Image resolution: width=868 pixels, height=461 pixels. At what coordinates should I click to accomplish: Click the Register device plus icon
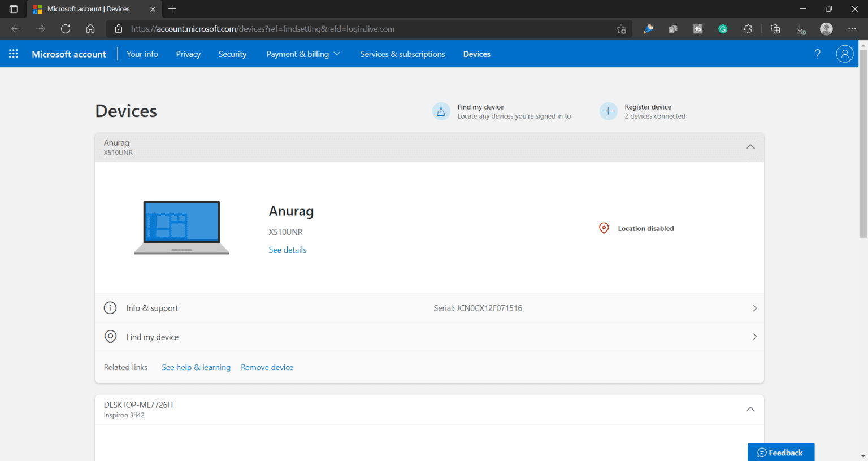(608, 111)
